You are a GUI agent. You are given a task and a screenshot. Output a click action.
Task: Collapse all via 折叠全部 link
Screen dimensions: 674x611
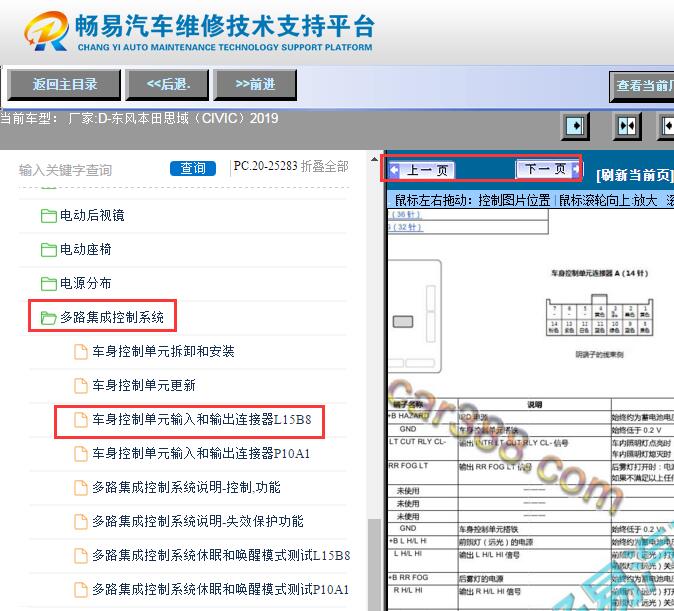[x=325, y=166]
